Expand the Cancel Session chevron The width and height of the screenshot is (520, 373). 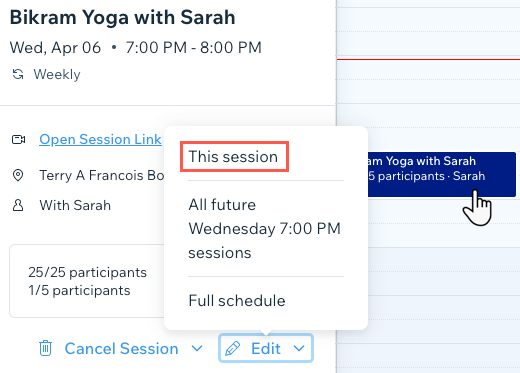[197, 349]
